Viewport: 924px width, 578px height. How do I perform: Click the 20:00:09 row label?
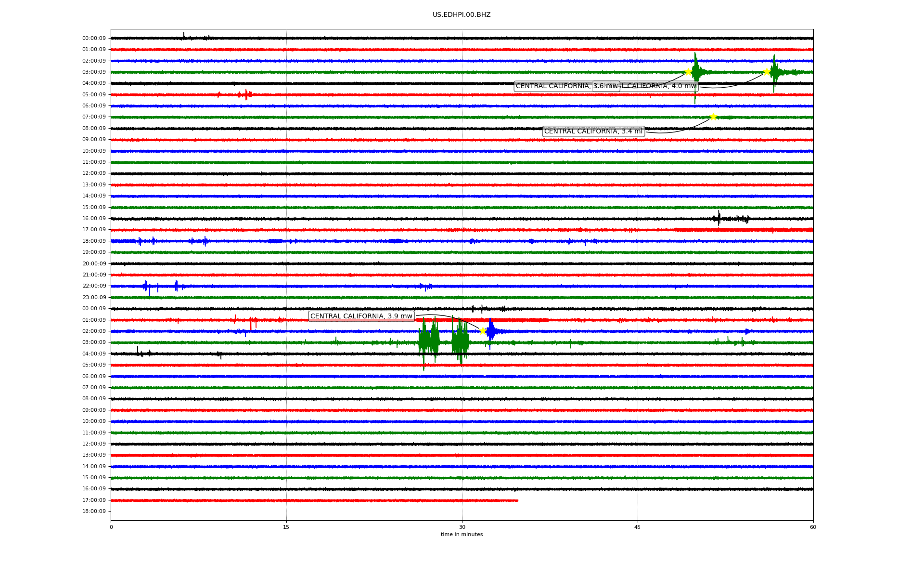(x=94, y=263)
